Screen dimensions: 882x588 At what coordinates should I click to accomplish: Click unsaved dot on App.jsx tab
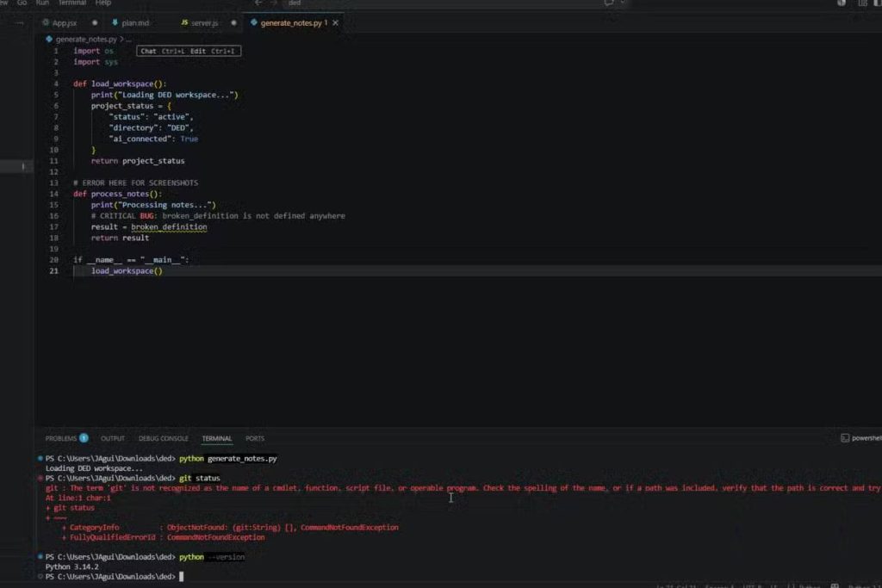[95, 23]
